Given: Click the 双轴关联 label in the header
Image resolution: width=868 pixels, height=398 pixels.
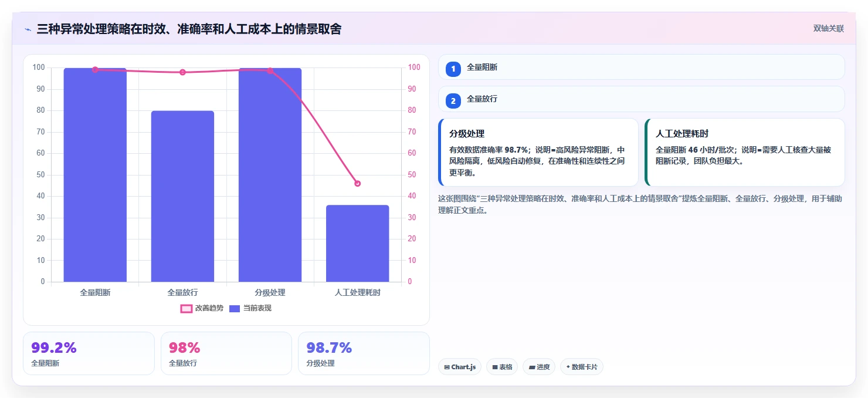Looking at the screenshot, I should click(x=828, y=29).
